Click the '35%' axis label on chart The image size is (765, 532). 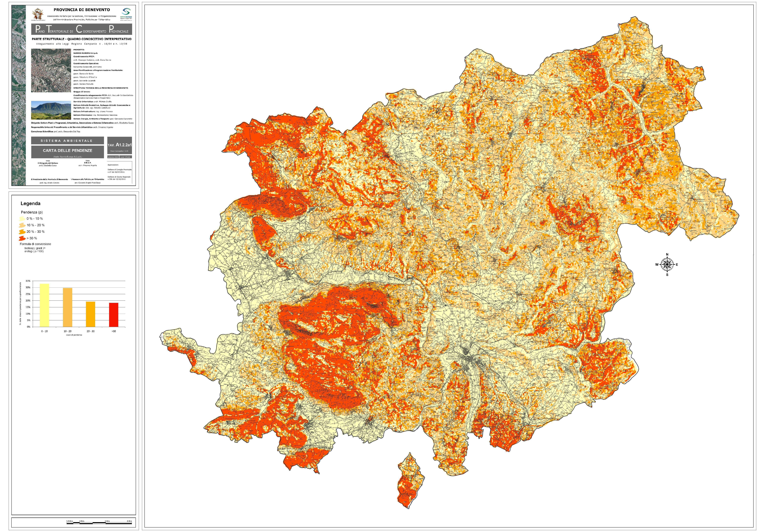pos(28,281)
